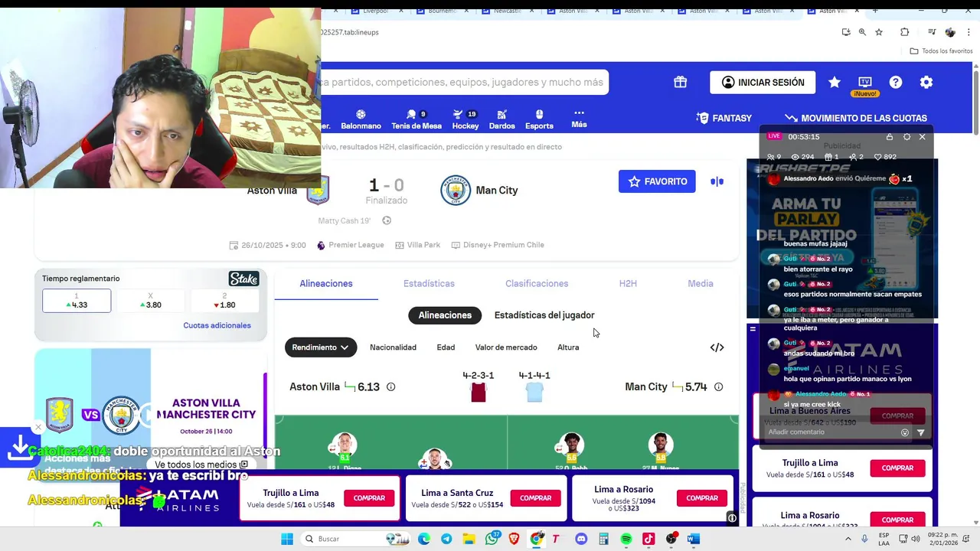The width and height of the screenshot is (980, 551).
Task: Open FANTASY link
Action: tap(724, 118)
